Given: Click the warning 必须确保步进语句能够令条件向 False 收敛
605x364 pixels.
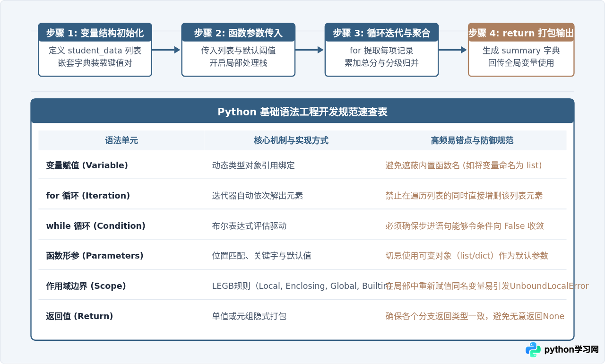Looking at the screenshot, I should click(x=465, y=226).
